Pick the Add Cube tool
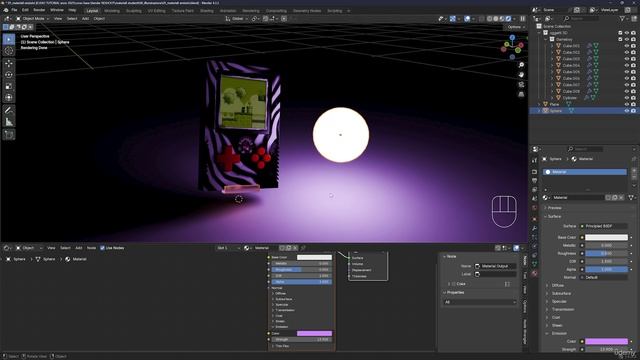This screenshot has height=360, width=640. coord(9,134)
